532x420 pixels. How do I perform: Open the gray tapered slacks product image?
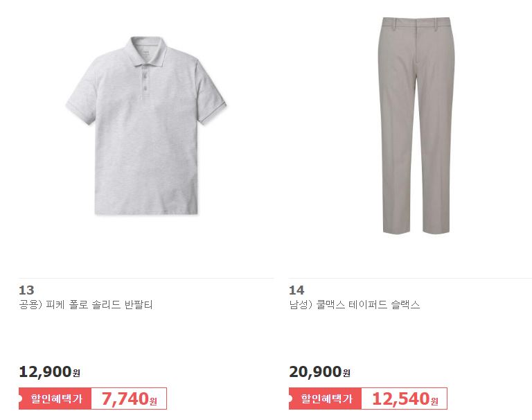click(x=416, y=125)
